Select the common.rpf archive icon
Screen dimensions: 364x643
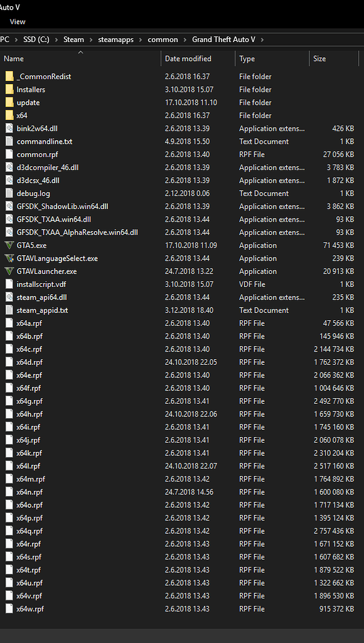[x=9, y=154]
